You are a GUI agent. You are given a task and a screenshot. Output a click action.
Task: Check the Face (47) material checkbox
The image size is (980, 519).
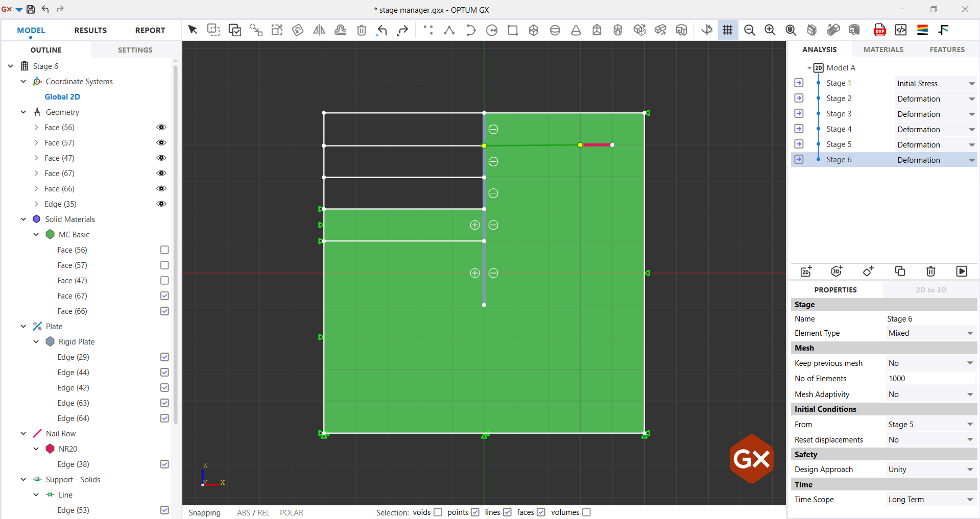[x=164, y=281]
